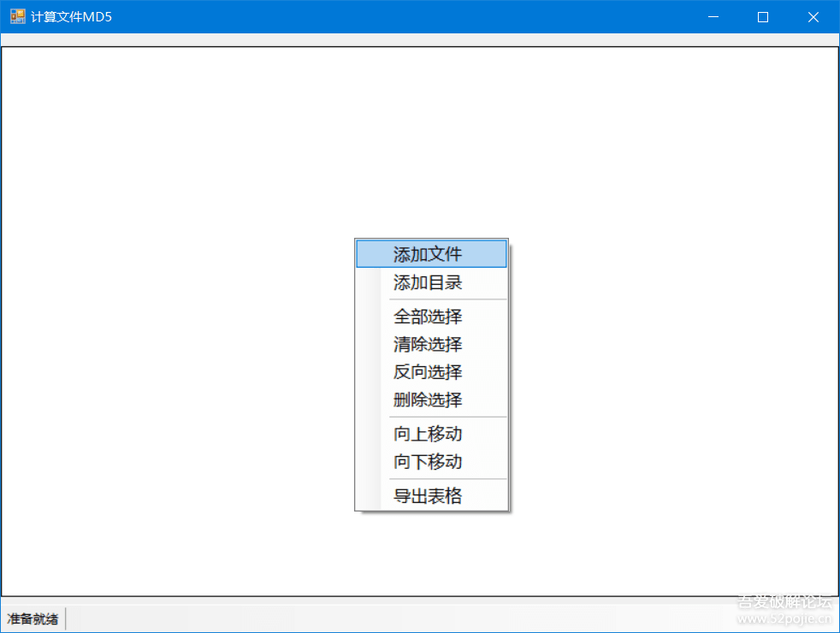Image resolution: width=840 pixels, height=633 pixels.
Task: Click the app icon in title bar
Action: 17,16
